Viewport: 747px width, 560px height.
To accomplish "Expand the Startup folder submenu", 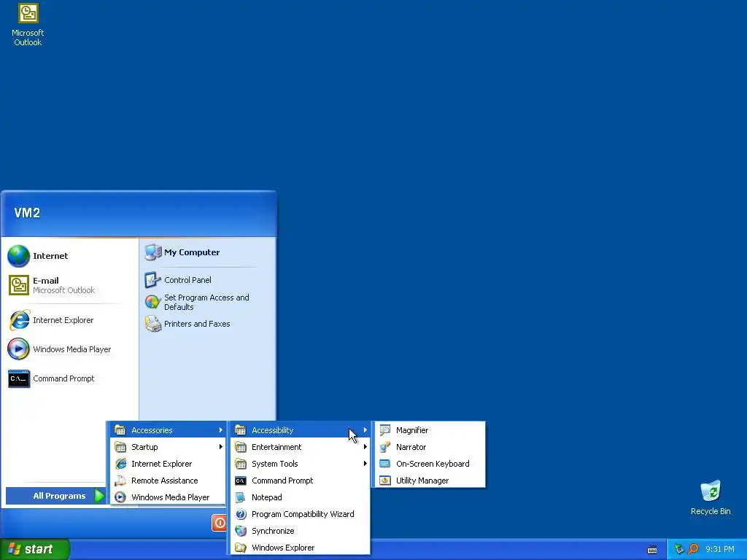I will [x=169, y=447].
